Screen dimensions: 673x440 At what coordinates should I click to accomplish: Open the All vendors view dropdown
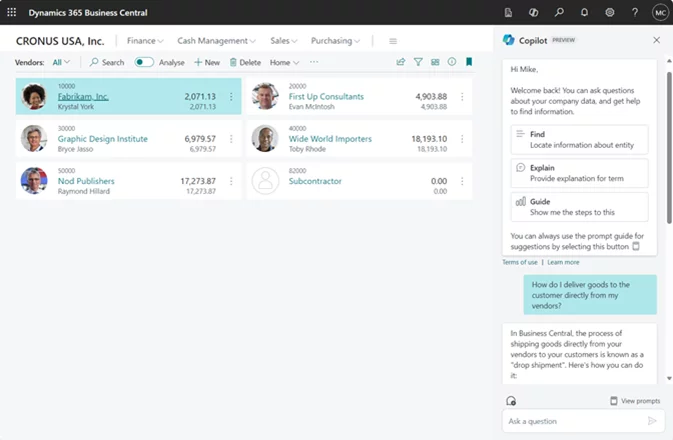(62, 62)
